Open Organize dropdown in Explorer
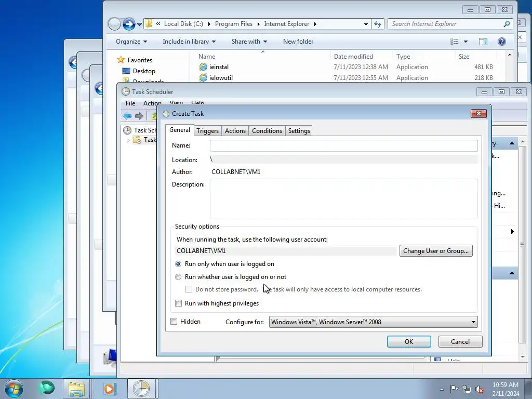The height and width of the screenshot is (399, 532). click(131, 42)
